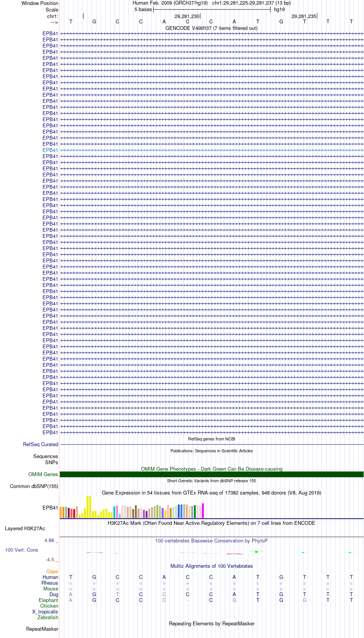Open '100 vertebrates Basewise Conservation by PhyloP' title
Image resolution: width=364 pixels, height=638 pixels.
coord(212,541)
